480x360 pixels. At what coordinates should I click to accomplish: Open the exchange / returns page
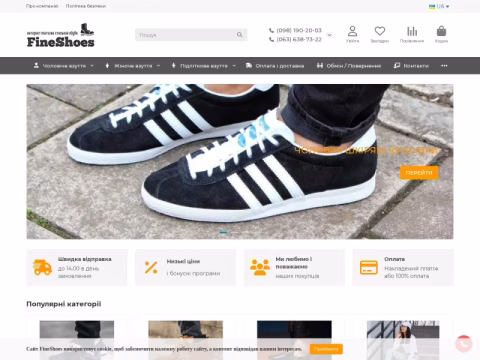point(349,66)
